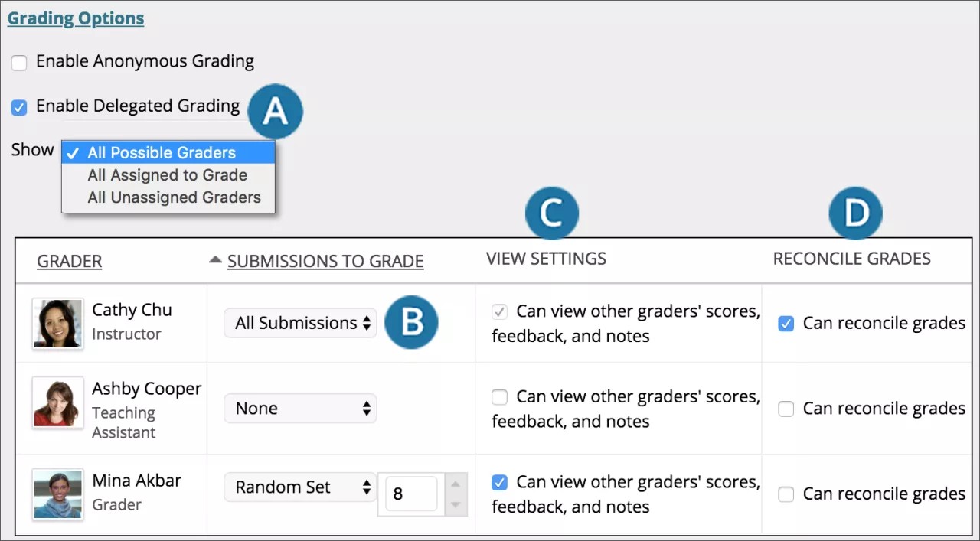The image size is (980, 541).
Task: Open Cathy Chu's All Submissions dropdown
Action: pyautogui.click(x=299, y=322)
